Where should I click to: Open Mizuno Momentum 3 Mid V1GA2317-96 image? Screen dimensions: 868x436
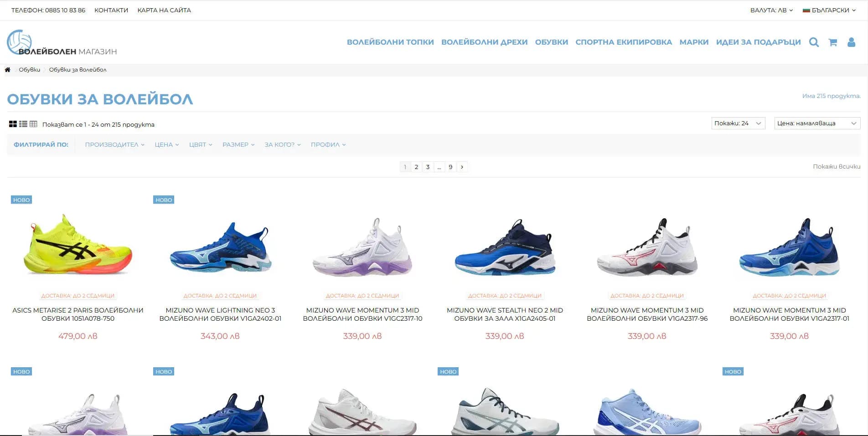click(647, 247)
